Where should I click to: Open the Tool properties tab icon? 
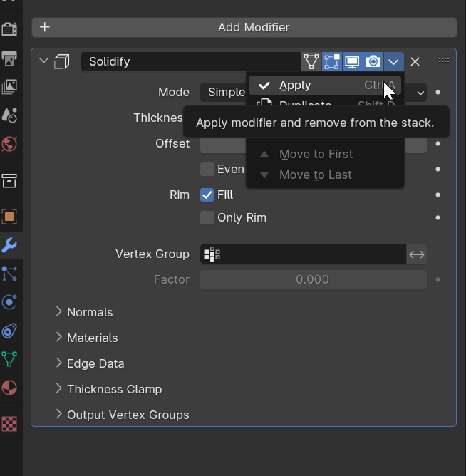coord(9,1)
